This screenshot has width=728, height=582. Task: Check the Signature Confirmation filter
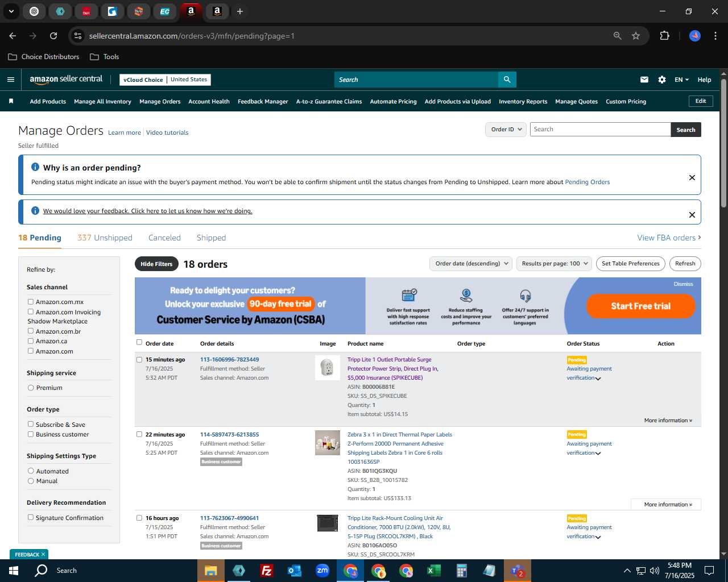pos(31,517)
